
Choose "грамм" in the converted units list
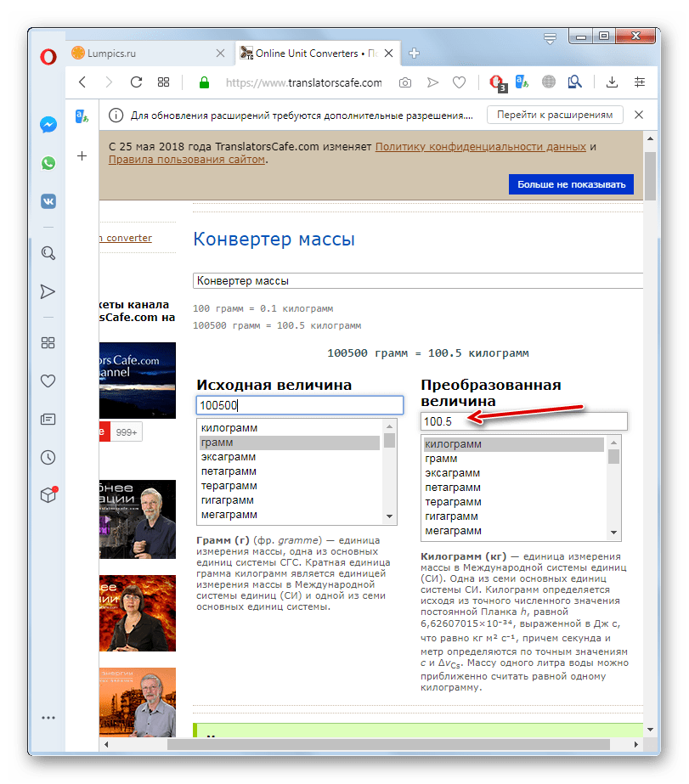click(x=441, y=459)
